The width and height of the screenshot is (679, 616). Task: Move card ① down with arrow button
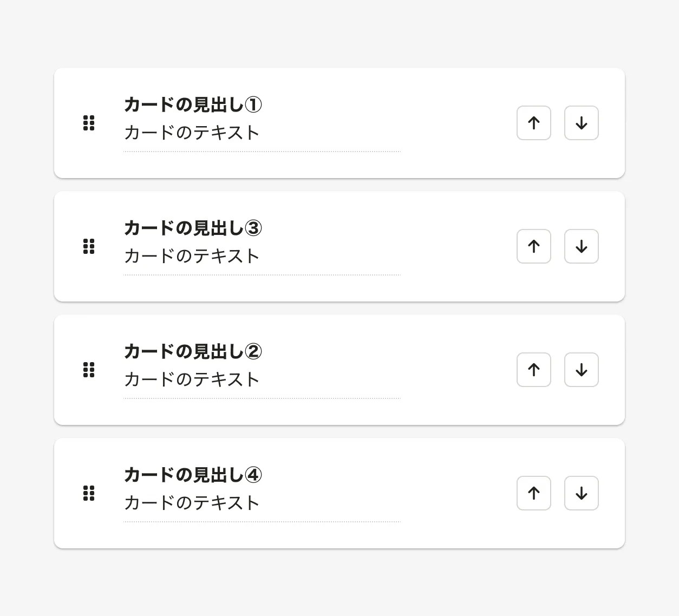582,123
